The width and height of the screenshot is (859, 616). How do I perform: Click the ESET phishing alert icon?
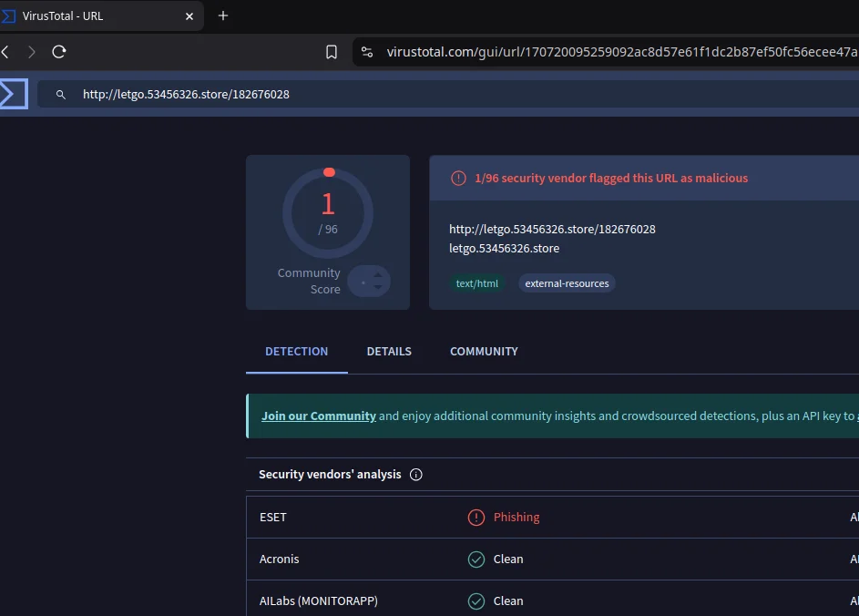pos(476,518)
